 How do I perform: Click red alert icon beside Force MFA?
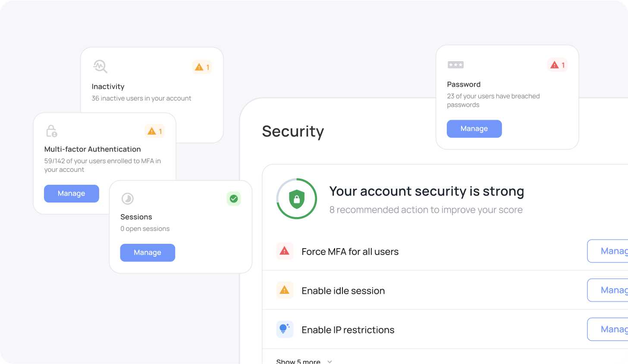(x=285, y=251)
